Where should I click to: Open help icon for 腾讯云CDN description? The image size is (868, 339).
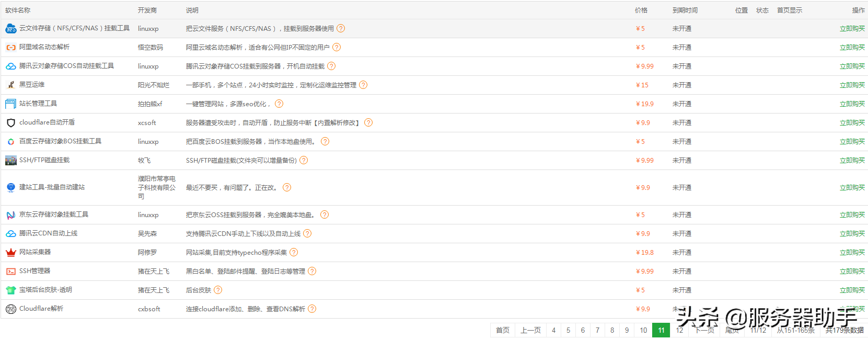pos(307,233)
